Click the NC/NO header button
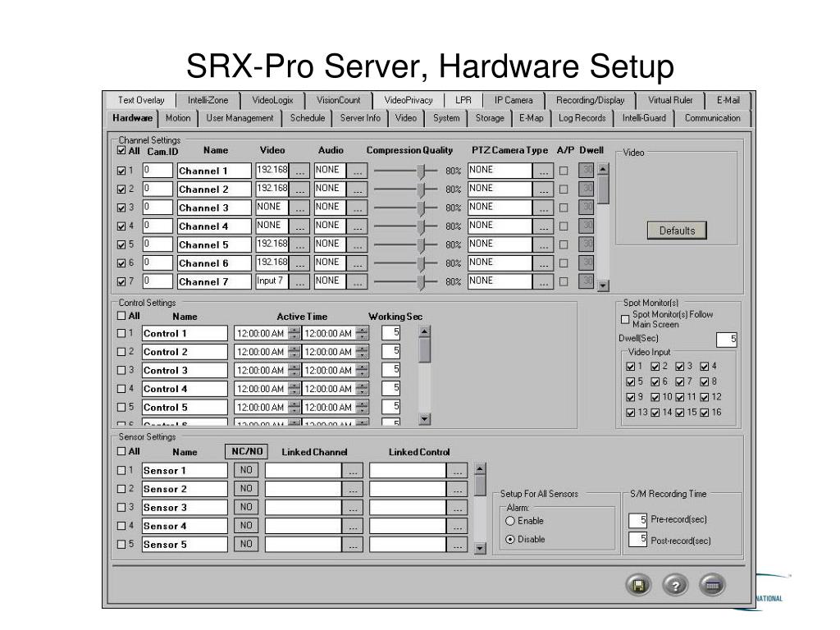 tap(246, 452)
